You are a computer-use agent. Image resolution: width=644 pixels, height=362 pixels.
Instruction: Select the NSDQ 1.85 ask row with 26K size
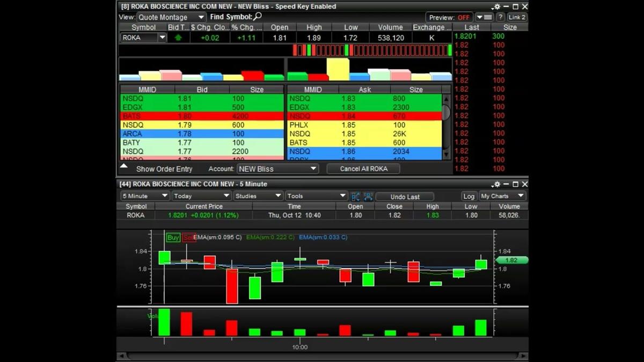click(365, 134)
